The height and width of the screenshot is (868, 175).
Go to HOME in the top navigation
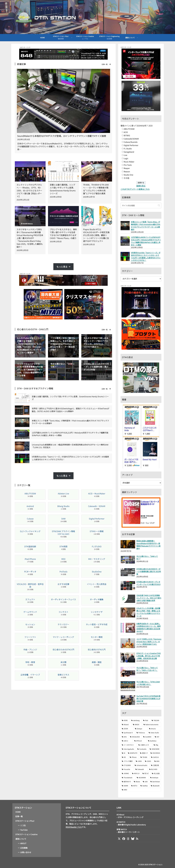[x=43, y=38]
